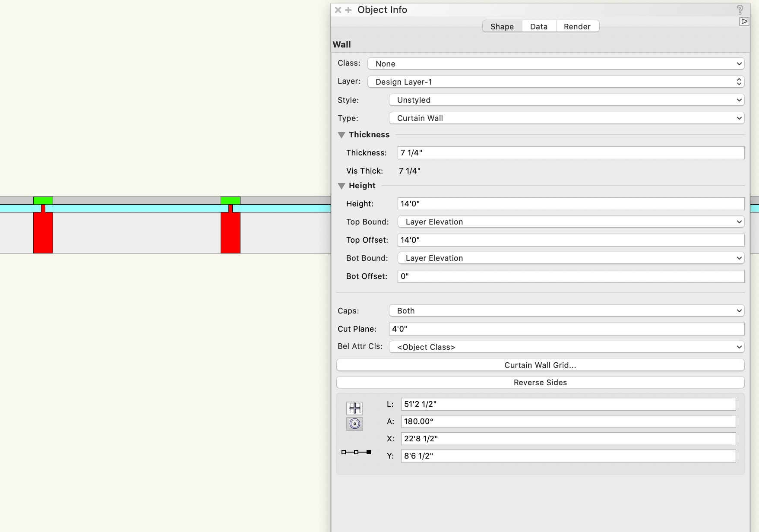Switch to the Render tab
Screen dimensions: 759x532
[577, 26]
